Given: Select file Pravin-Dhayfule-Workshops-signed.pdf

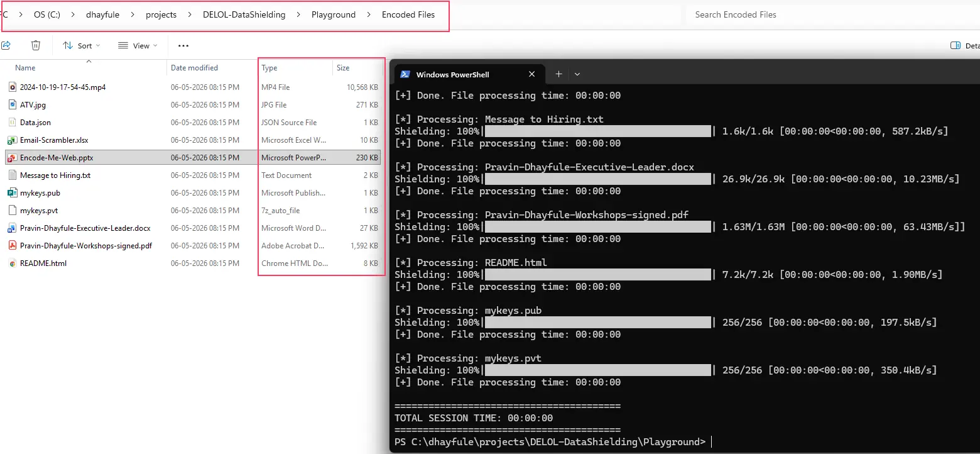Looking at the screenshot, I should 86,246.
